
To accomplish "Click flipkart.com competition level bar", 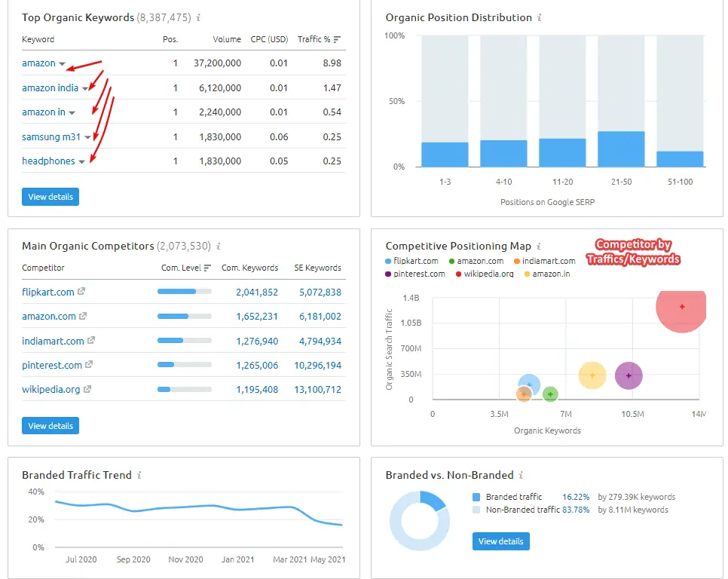I will (185, 292).
